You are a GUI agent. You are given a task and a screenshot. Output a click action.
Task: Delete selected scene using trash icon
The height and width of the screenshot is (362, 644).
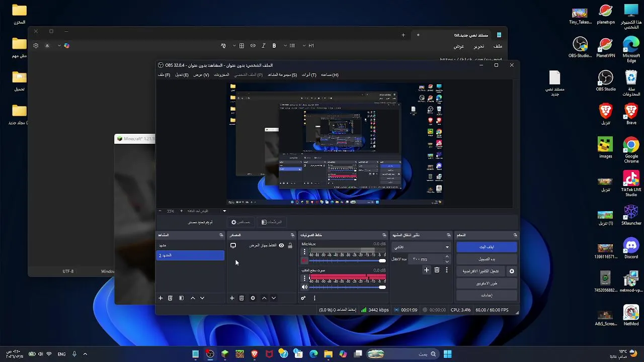(170, 298)
